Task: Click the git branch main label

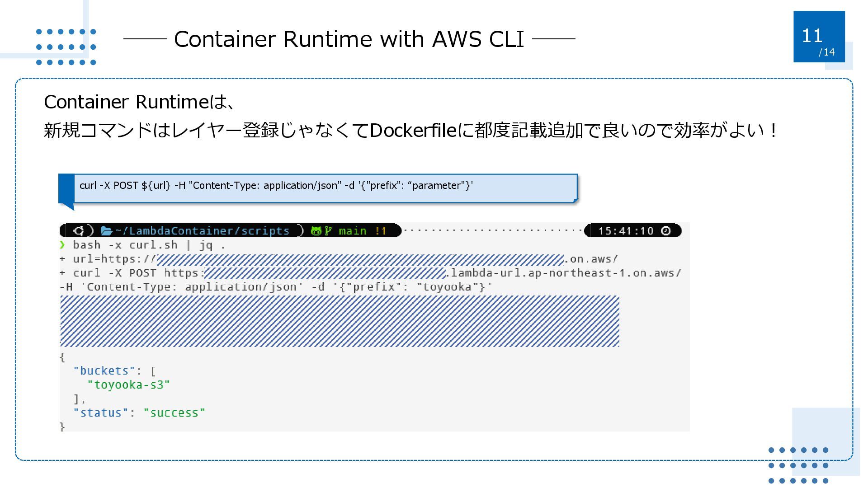Action: pyautogui.click(x=352, y=231)
